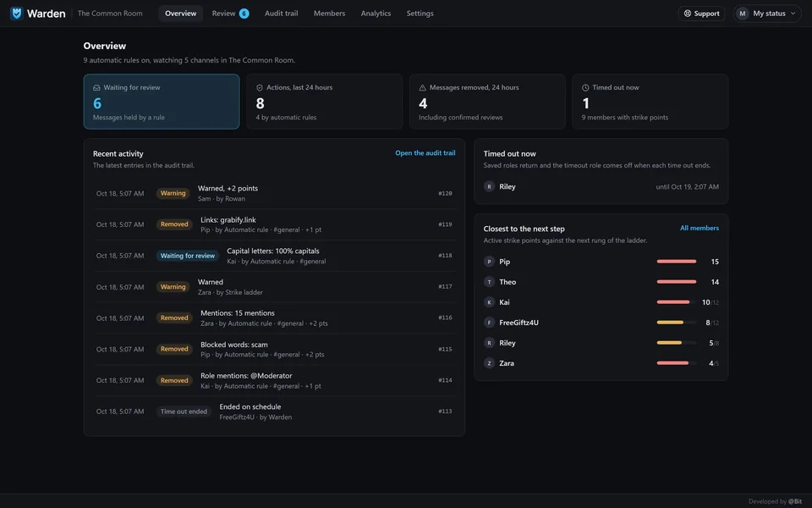Click Theo's avatar circle
The image size is (812, 508).
(x=489, y=282)
